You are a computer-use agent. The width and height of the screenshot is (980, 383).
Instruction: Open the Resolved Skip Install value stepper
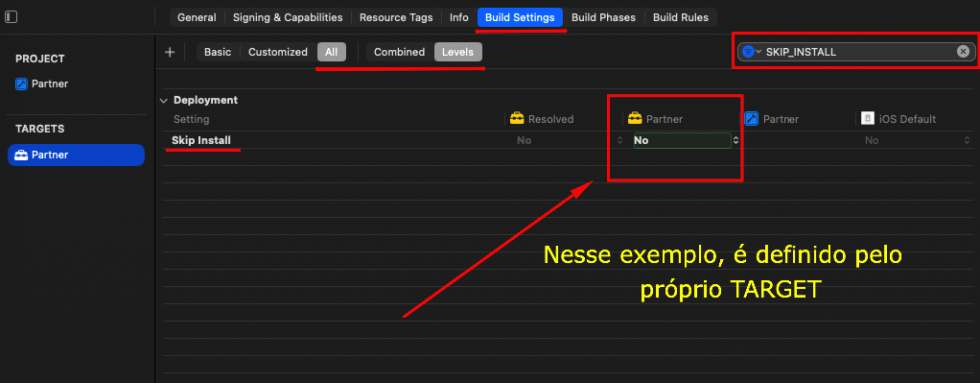(x=619, y=140)
